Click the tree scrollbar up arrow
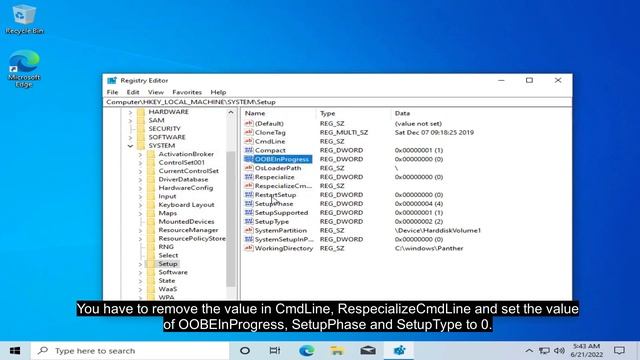Viewport: 640px width, 360px height. click(x=231, y=112)
